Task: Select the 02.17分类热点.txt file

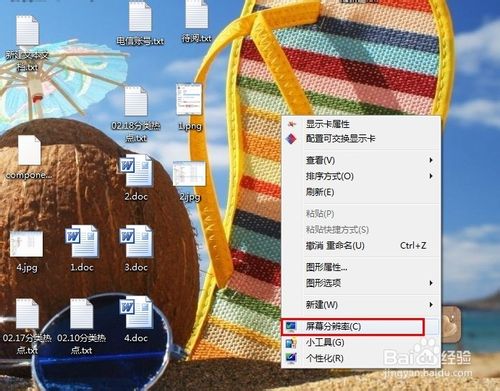Action: pyautogui.click(x=27, y=327)
